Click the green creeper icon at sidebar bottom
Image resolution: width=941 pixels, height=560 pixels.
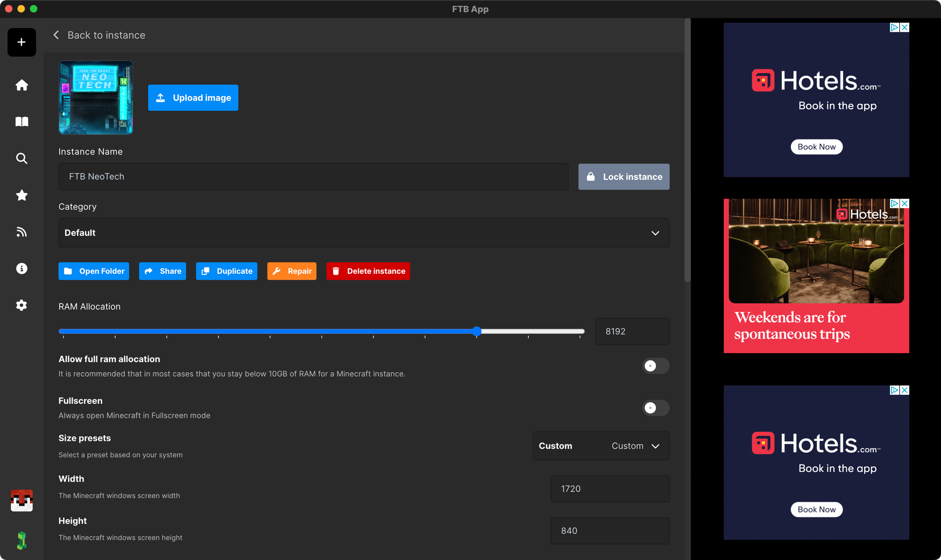(22, 540)
